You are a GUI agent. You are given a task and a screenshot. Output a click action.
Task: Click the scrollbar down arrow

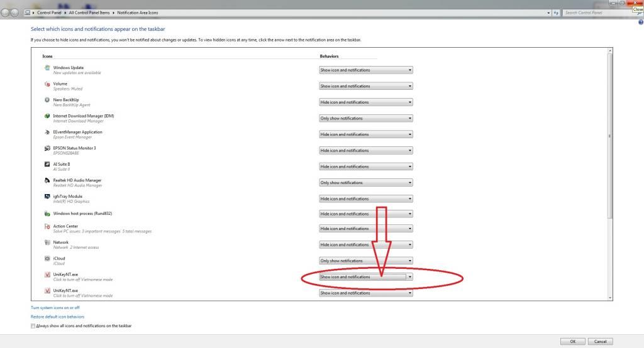609,298
